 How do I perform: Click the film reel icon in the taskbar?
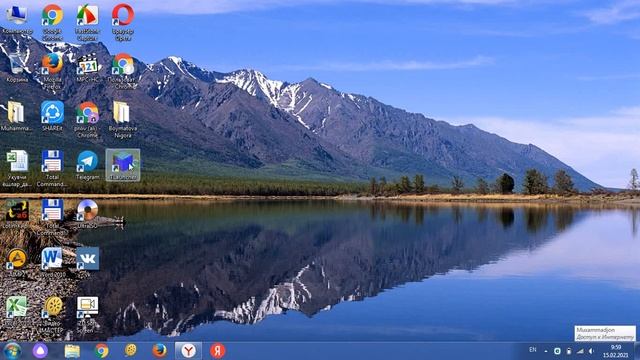130,351
